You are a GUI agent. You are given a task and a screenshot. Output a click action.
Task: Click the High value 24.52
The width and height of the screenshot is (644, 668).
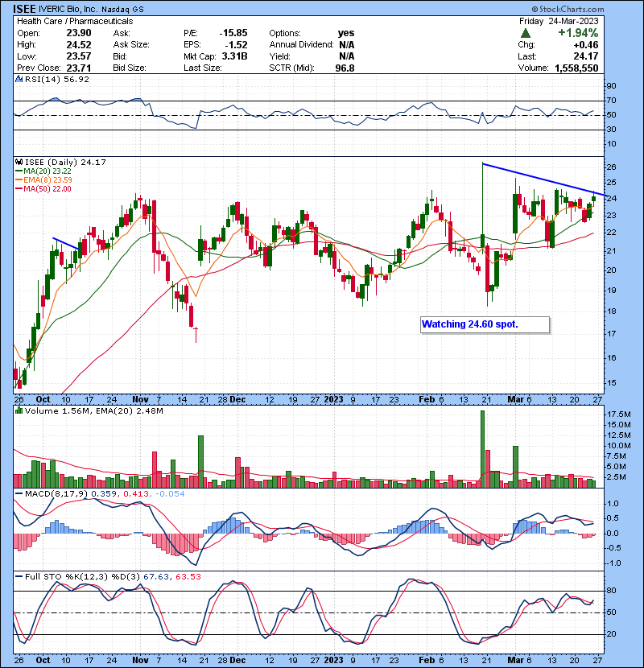[x=78, y=45]
